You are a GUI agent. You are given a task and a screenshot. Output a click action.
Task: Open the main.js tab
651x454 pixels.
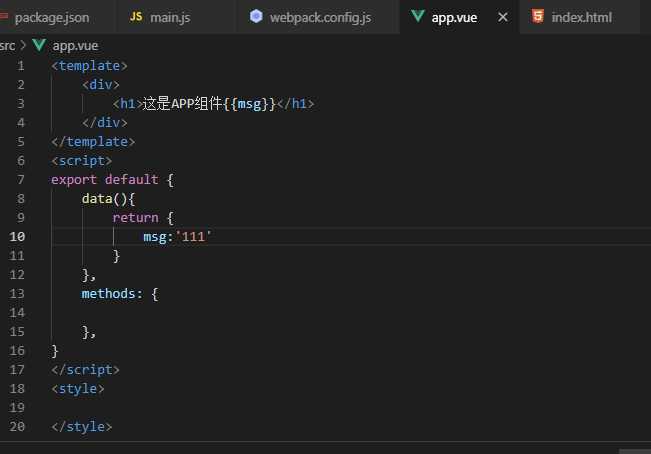169,17
